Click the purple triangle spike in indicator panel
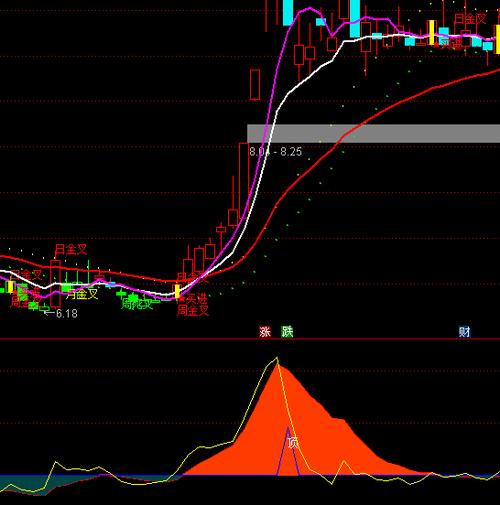This screenshot has height=505, width=500. click(288, 452)
